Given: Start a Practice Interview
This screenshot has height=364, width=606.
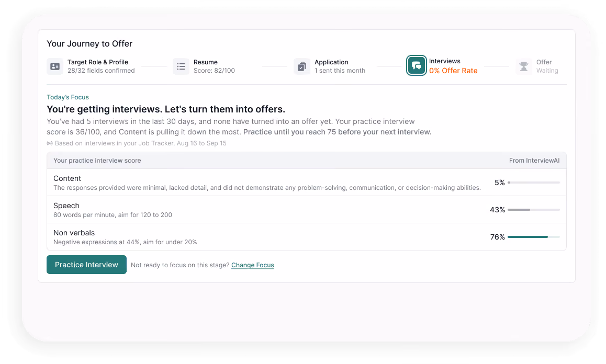Looking at the screenshot, I should coord(86,265).
